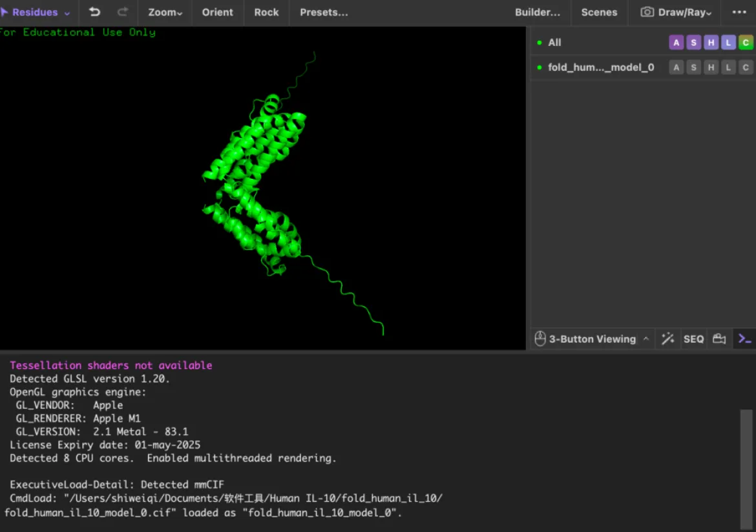Viewport: 756px width, 532px height.
Task: Open Show menu for fold_hum model
Action: (x=693, y=67)
